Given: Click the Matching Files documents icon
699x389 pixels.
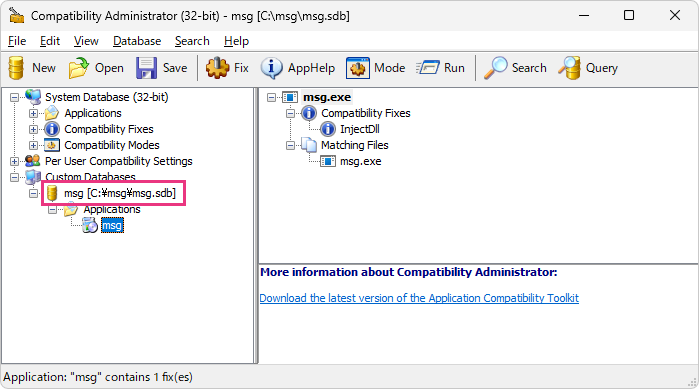Looking at the screenshot, I should coord(309,145).
